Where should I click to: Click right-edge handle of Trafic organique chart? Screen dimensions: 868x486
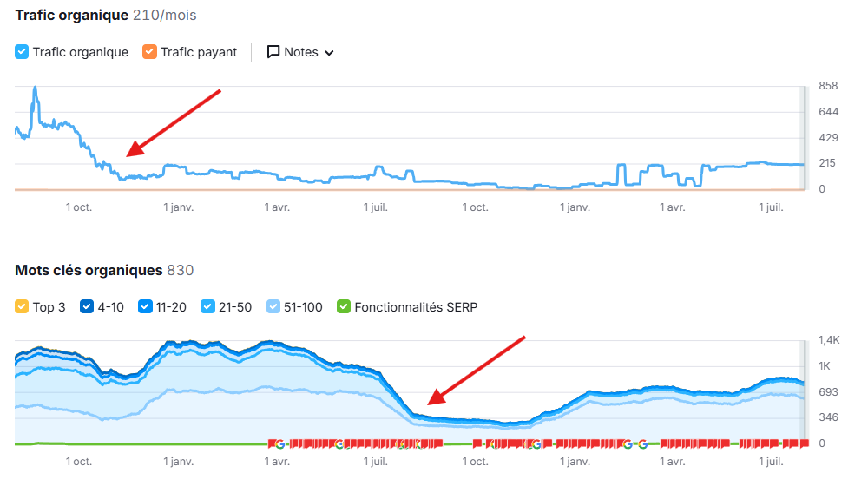803,137
